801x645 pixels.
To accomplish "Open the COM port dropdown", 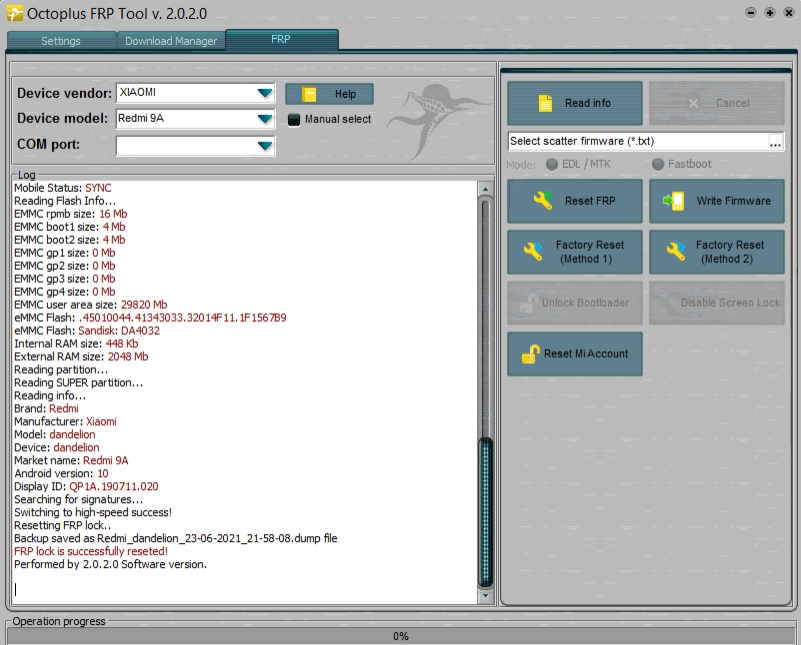I will (x=265, y=146).
